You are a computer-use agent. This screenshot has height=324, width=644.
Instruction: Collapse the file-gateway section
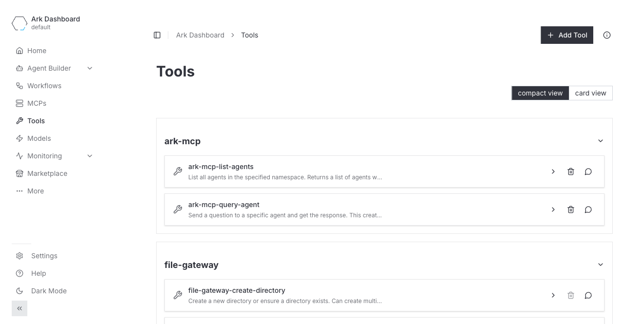coord(601,265)
